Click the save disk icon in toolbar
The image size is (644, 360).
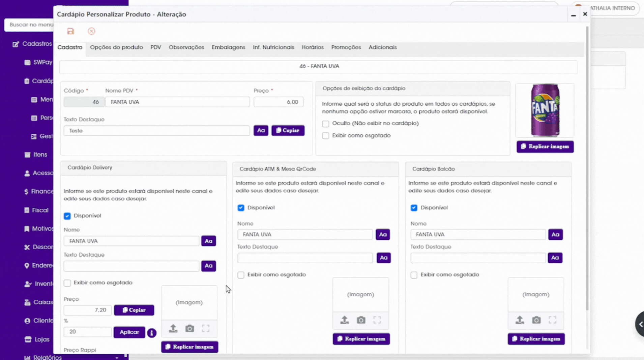(70, 31)
